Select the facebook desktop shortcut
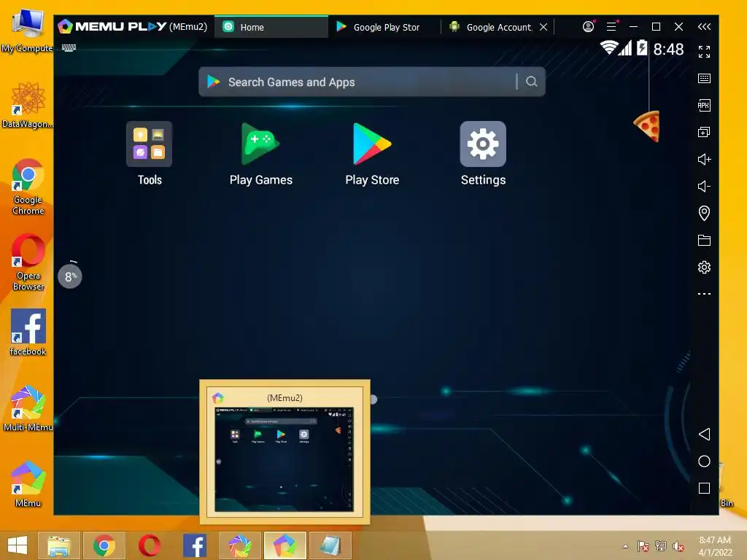Screen dimensions: 747x560 click(x=28, y=332)
